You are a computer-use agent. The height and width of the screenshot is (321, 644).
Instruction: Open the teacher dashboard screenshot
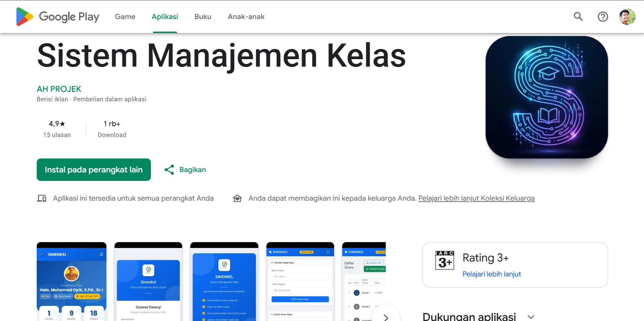click(72, 282)
